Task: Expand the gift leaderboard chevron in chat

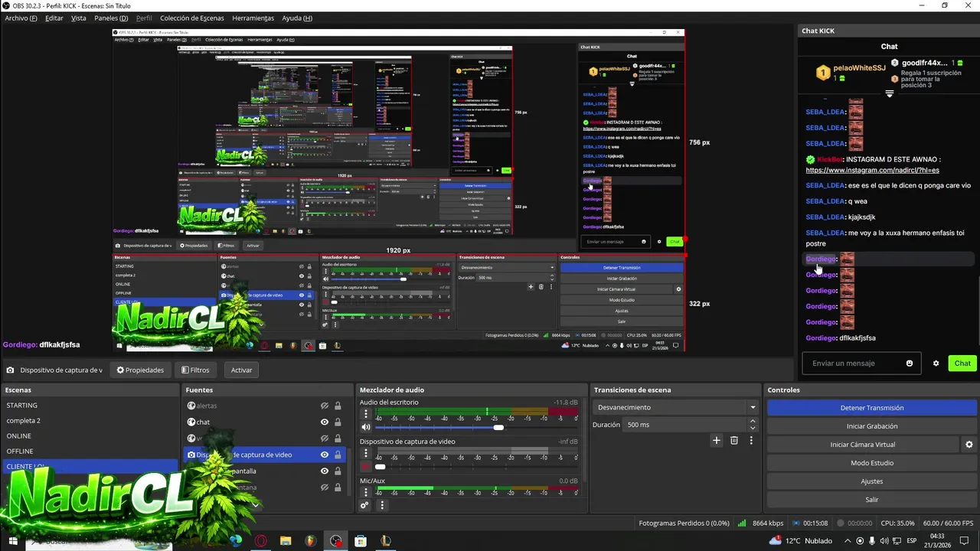Action: (x=889, y=94)
